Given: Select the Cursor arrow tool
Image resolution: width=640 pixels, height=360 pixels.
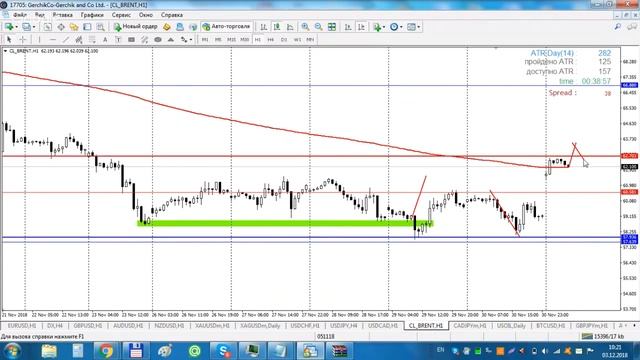Looking at the screenshot, I should click(9, 40).
